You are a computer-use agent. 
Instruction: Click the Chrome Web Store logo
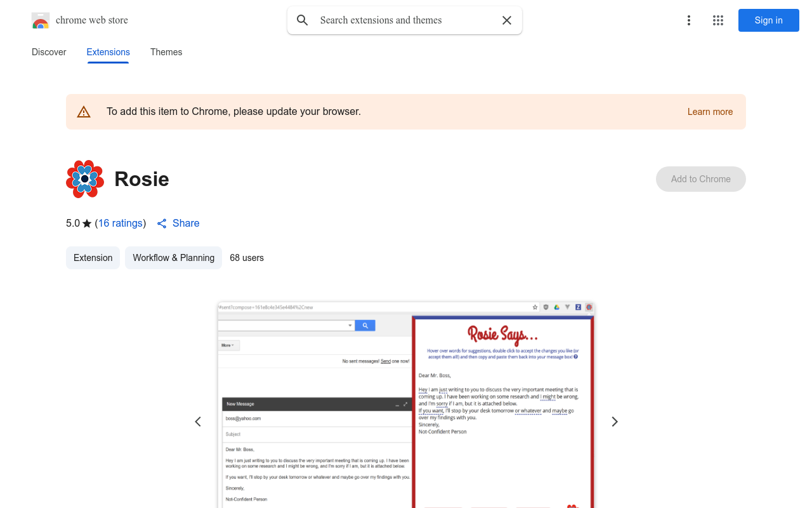41,20
